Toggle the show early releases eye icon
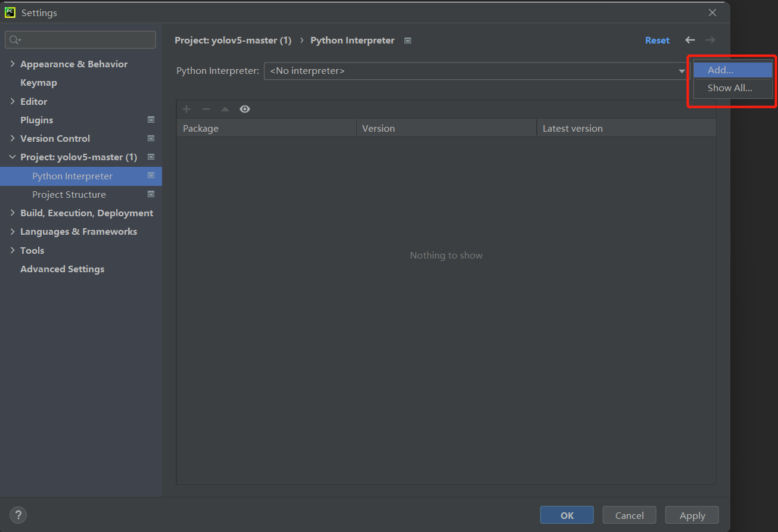Image resolution: width=778 pixels, height=532 pixels. [245, 109]
